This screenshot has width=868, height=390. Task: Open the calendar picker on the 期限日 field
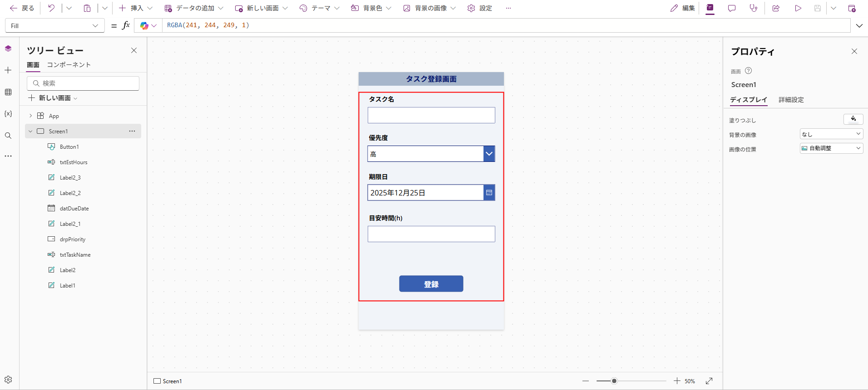(489, 193)
